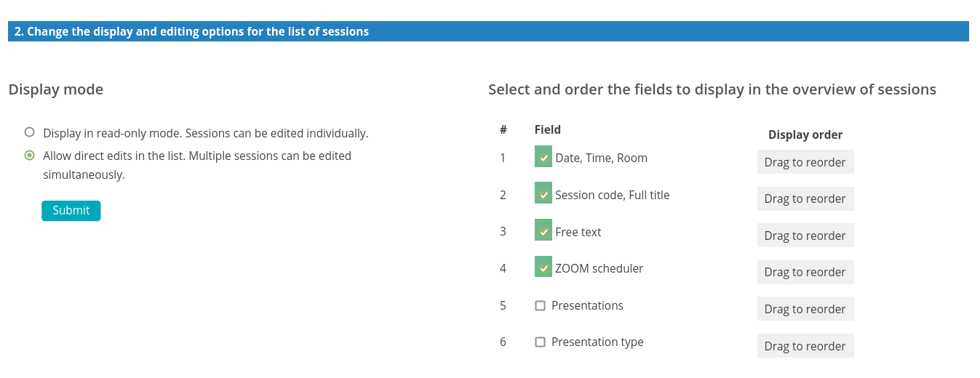Viewport: 980px width, 378px height.
Task: Enable the Presentation type checkbox
Action: point(540,342)
